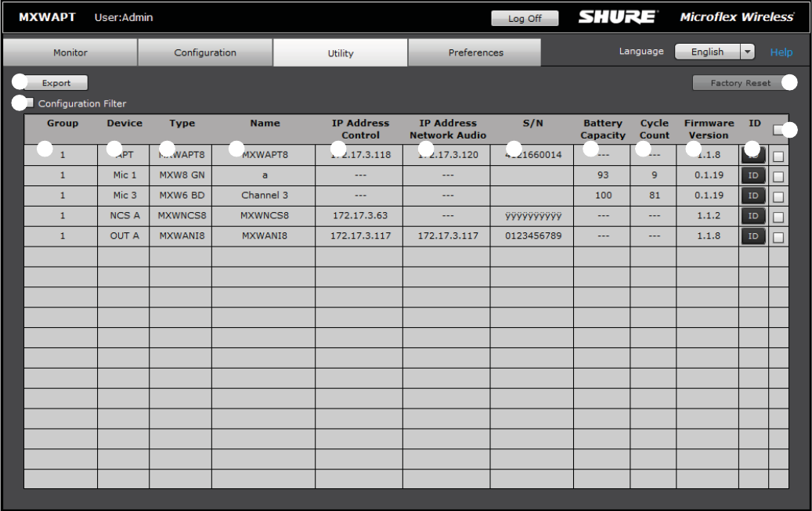
Task: Click the 'Mic 1' device cell
Action: (125, 175)
